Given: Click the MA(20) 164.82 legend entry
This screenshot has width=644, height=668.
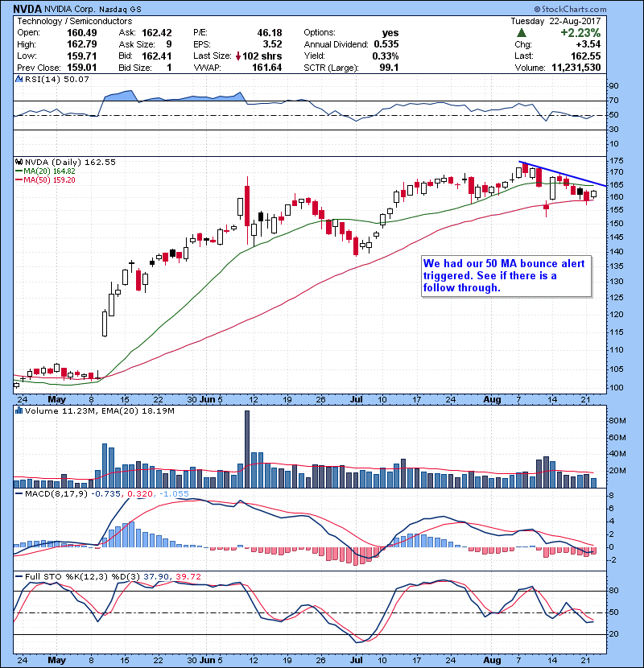Looking at the screenshot, I should click(x=49, y=171).
